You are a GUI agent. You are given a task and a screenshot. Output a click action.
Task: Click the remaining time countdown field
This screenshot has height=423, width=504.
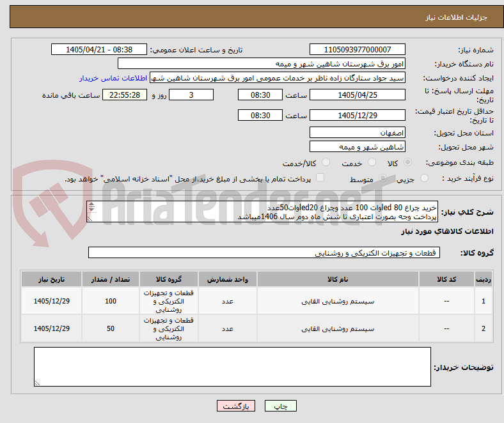(125, 95)
